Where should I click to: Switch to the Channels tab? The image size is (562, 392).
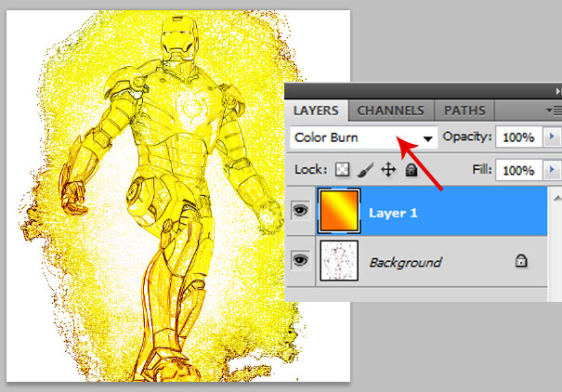(x=391, y=111)
